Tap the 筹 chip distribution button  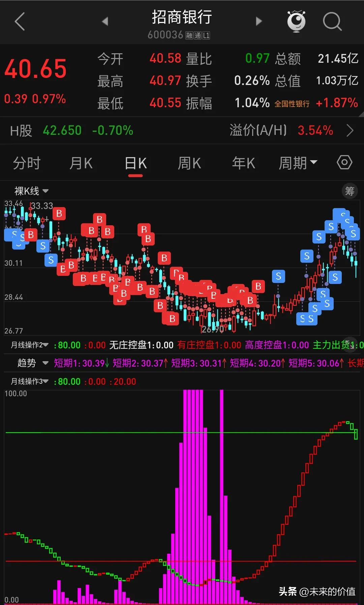(350, 191)
